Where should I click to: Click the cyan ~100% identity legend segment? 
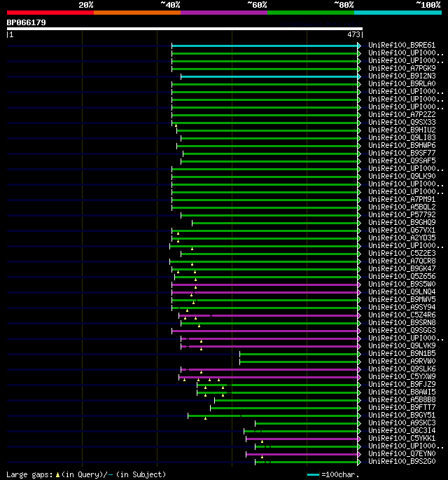pos(398,13)
